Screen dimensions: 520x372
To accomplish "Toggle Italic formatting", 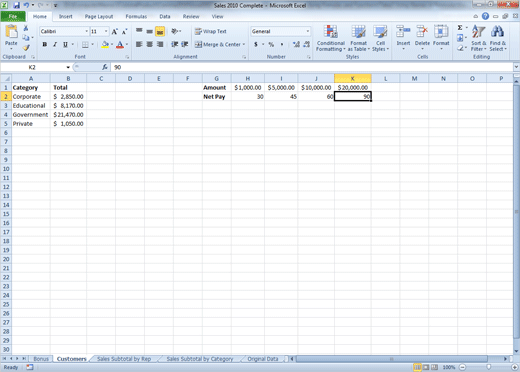I will coord(55,44).
